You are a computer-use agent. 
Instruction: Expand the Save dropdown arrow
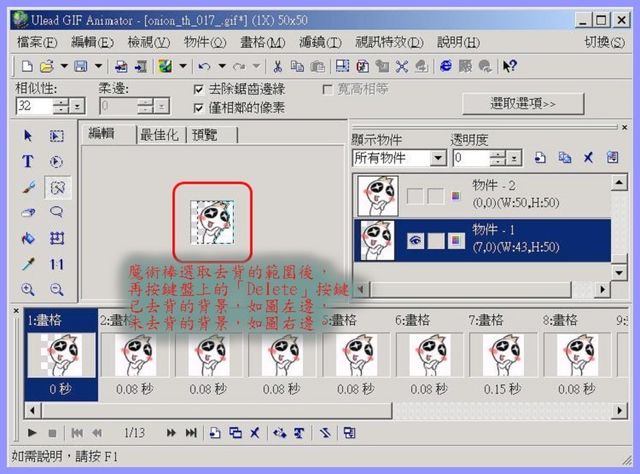click(98, 66)
